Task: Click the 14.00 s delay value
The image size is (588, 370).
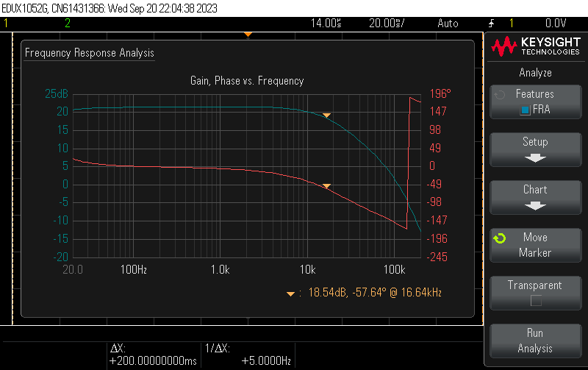Action: 326,24
